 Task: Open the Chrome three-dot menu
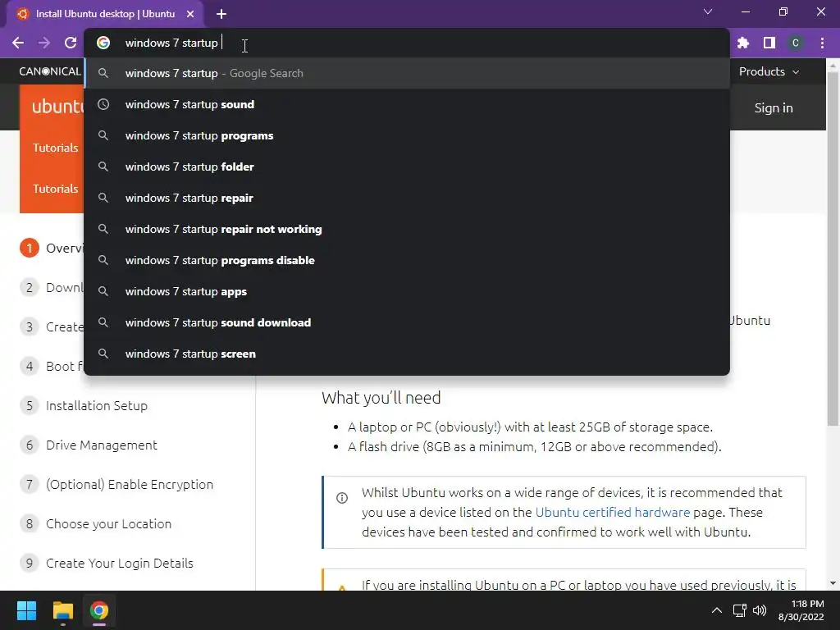pos(822,43)
